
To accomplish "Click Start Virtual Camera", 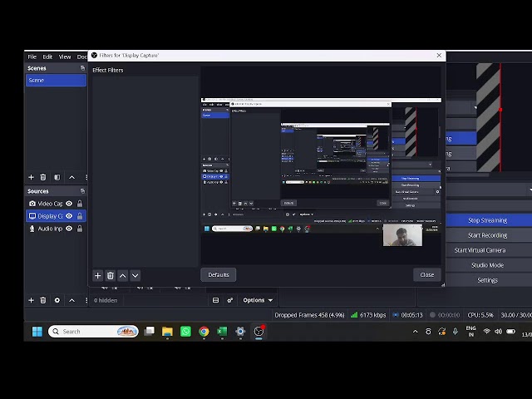I will [480, 250].
